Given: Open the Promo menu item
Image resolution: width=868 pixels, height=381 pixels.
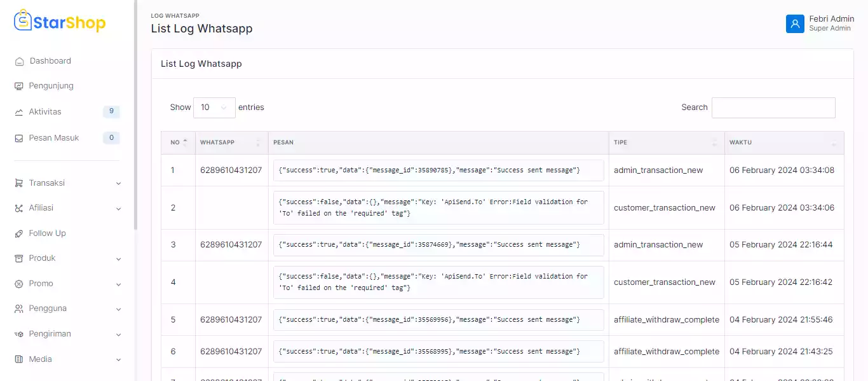Looking at the screenshot, I should click(41, 284).
